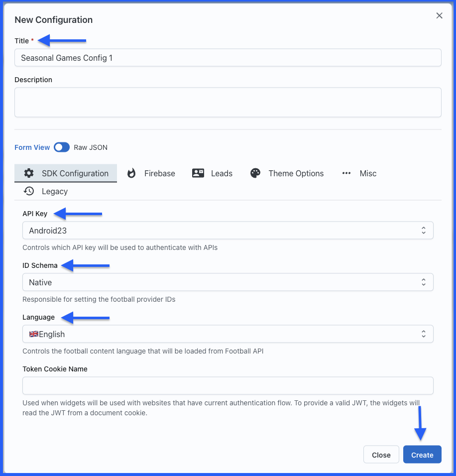456x476 pixels.
Task: Open the Language dropdown
Action: point(228,334)
